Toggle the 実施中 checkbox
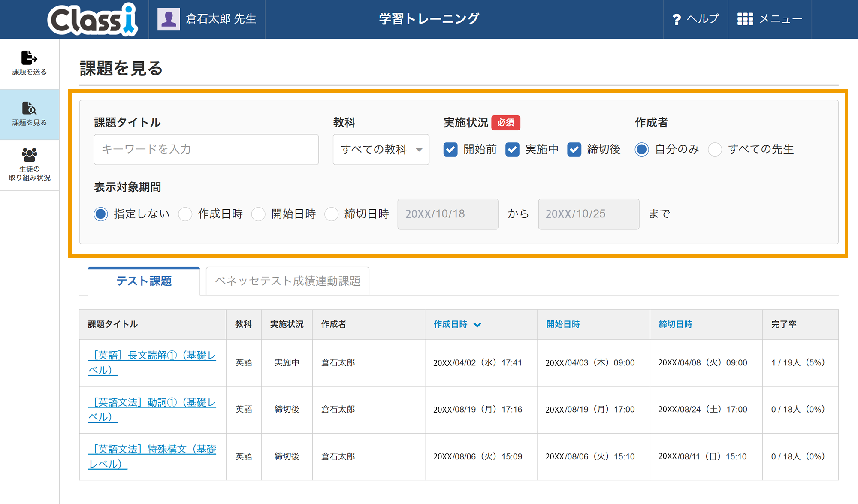 pos(512,149)
